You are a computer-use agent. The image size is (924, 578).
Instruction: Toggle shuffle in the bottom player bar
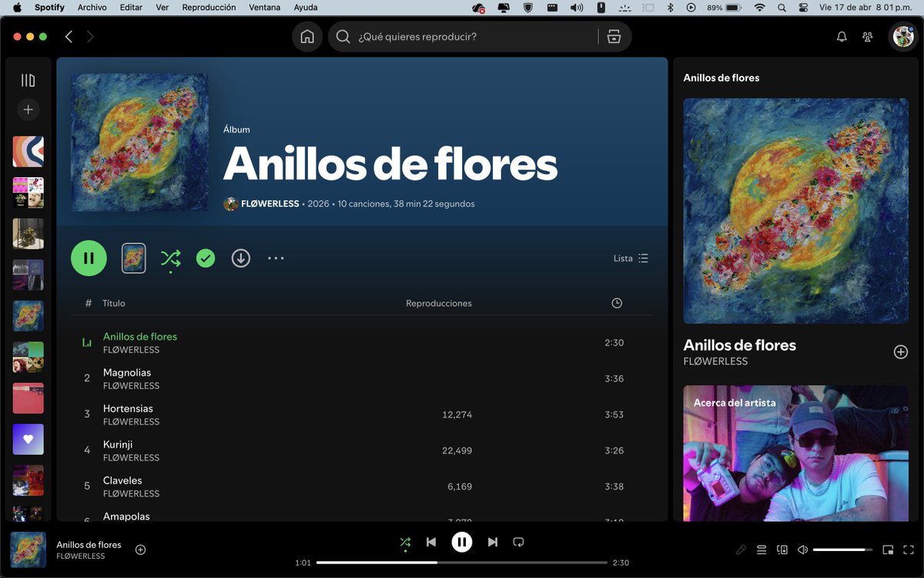[x=406, y=543]
